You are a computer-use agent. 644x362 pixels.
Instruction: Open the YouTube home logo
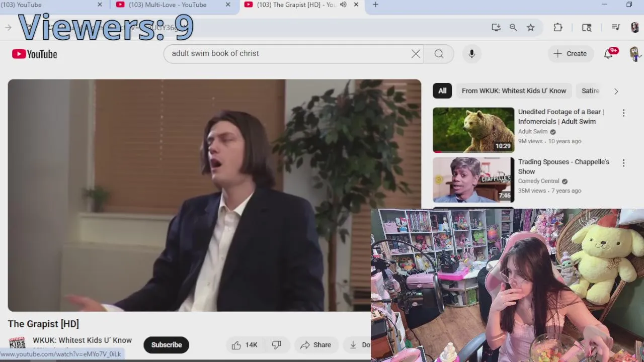coord(34,54)
